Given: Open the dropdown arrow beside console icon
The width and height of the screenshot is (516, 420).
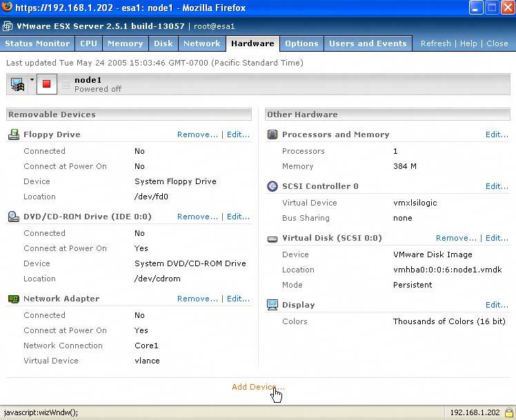Looking at the screenshot, I should point(32,81).
